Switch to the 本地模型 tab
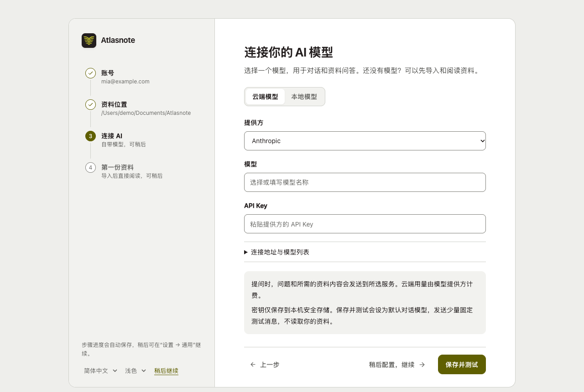 [304, 97]
